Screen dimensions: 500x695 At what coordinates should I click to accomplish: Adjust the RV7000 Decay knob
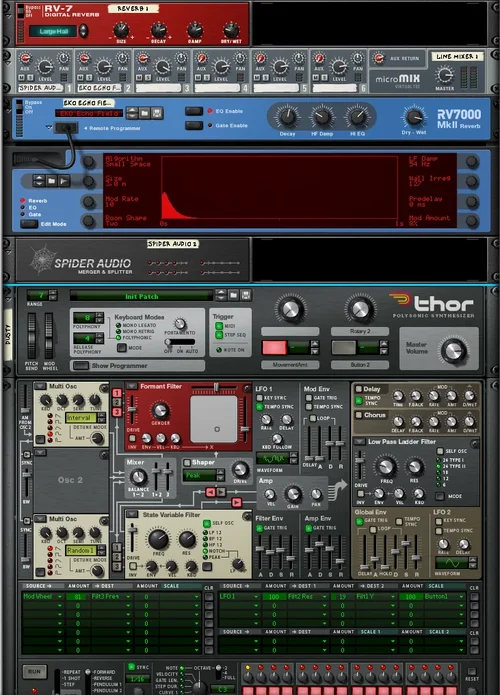287,117
